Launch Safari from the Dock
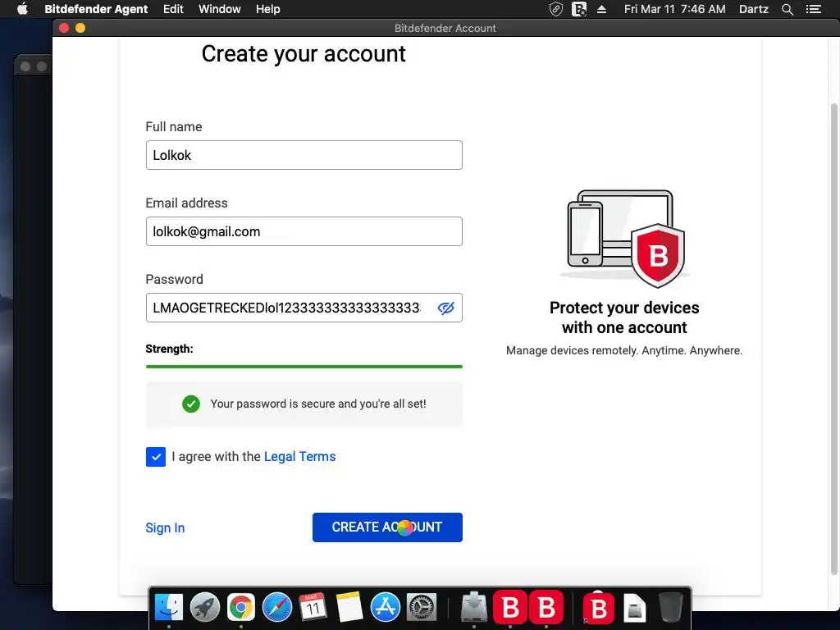The width and height of the screenshot is (840, 630). tap(277, 608)
